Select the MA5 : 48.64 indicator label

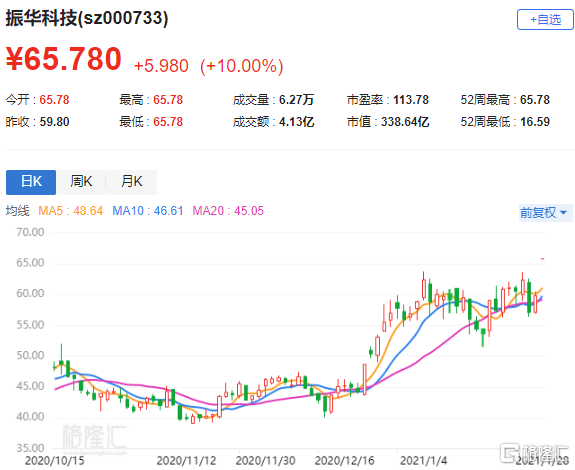point(70,211)
